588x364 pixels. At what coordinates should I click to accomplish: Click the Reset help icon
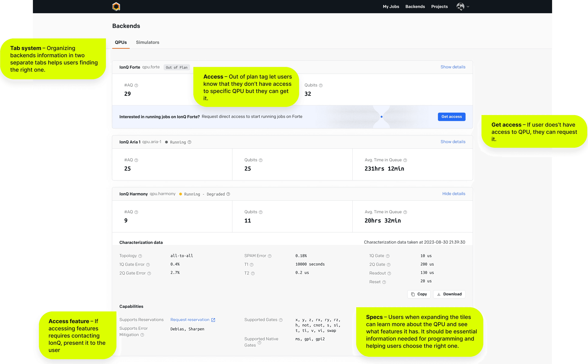coord(384,282)
